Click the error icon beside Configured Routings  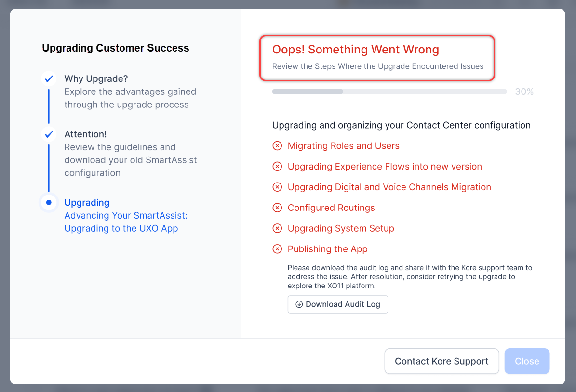[x=277, y=208]
